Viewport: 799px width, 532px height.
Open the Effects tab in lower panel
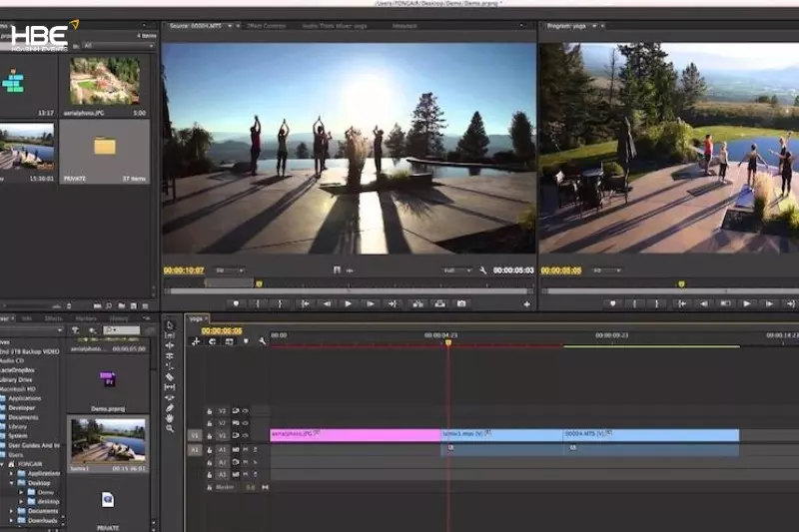tap(54, 318)
